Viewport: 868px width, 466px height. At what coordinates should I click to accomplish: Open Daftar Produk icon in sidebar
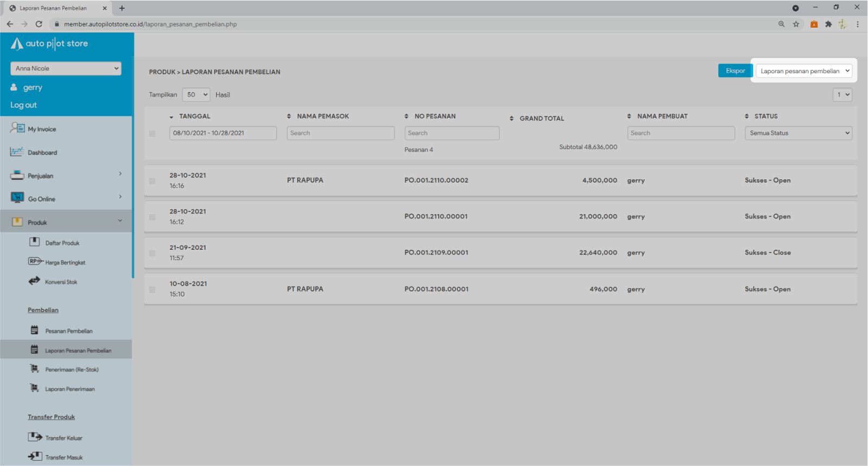(35, 242)
